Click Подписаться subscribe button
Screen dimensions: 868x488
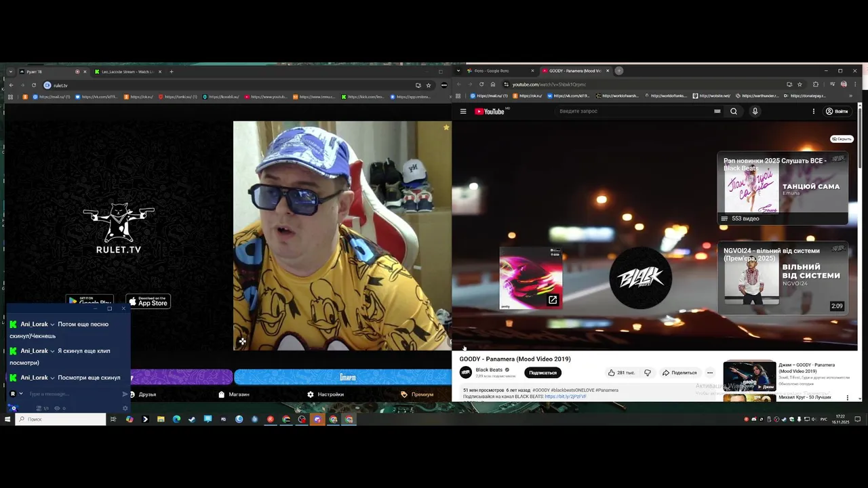pyautogui.click(x=542, y=373)
